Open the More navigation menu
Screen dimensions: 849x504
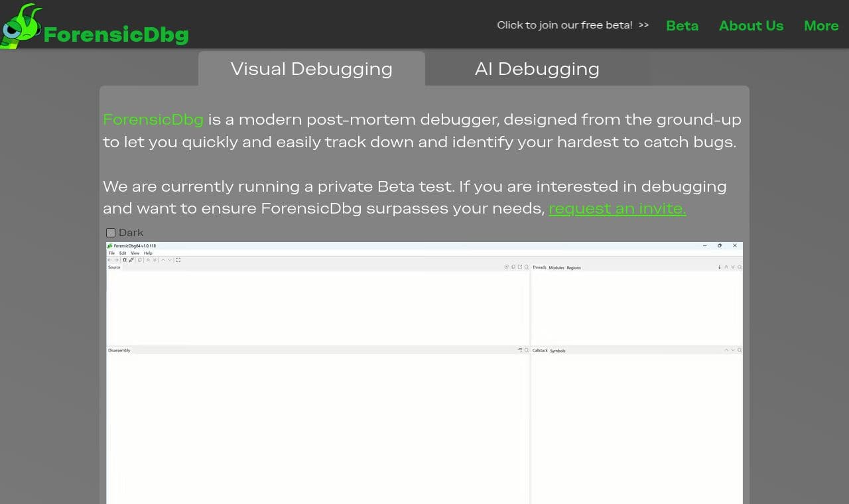click(821, 26)
